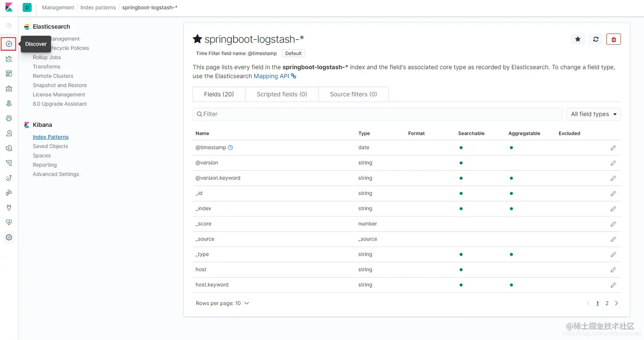Open the Uptime app icon

tap(9, 178)
